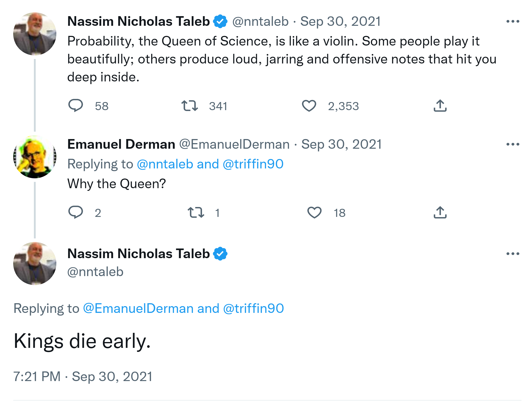
Task: Share Taleb's first tweet
Action: coord(440,106)
